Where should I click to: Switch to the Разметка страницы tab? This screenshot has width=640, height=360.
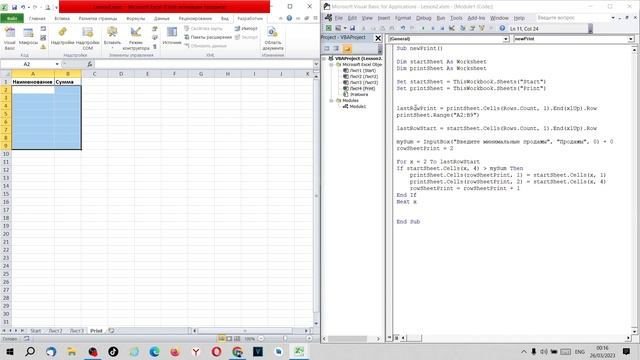[x=98, y=18]
